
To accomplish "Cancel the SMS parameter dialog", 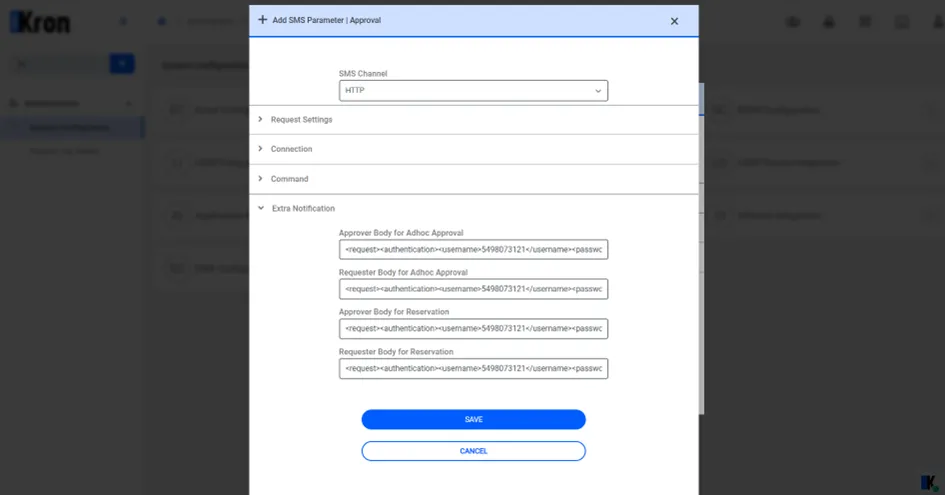I will (x=473, y=451).
